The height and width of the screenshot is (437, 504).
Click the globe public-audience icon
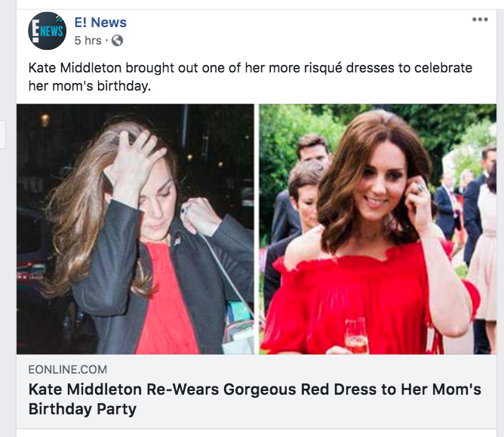[x=117, y=40]
